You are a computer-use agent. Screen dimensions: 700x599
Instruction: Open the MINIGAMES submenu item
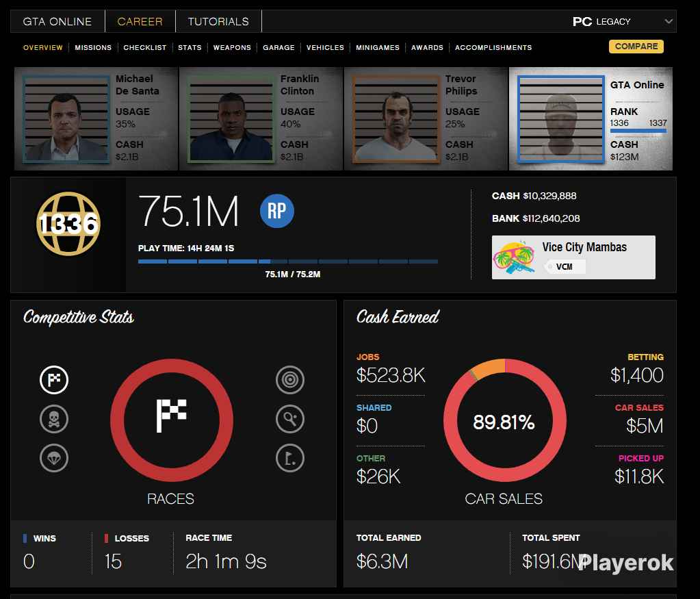point(378,47)
